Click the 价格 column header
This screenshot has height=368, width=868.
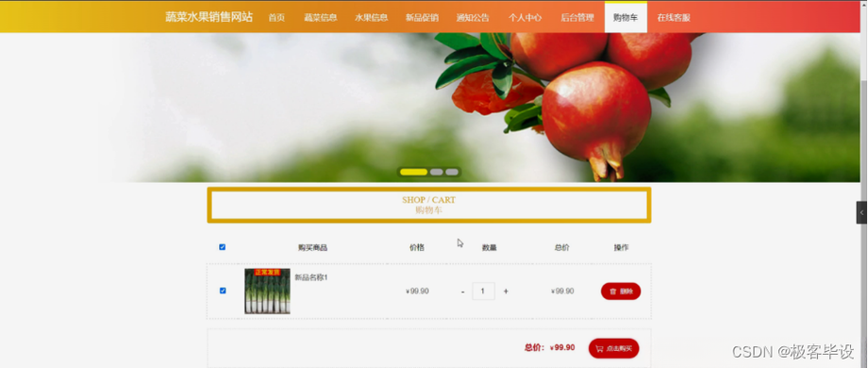417,247
